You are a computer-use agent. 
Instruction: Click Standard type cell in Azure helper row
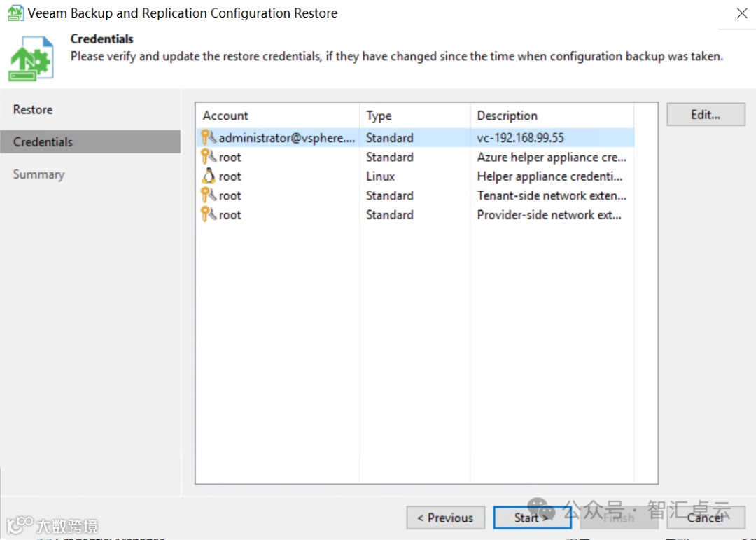(x=390, y=158)
